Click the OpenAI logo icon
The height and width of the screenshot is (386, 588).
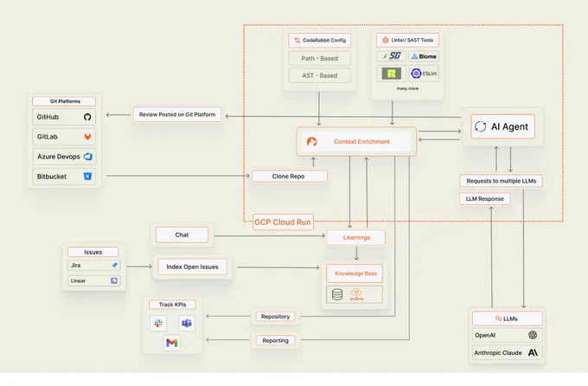533,335
